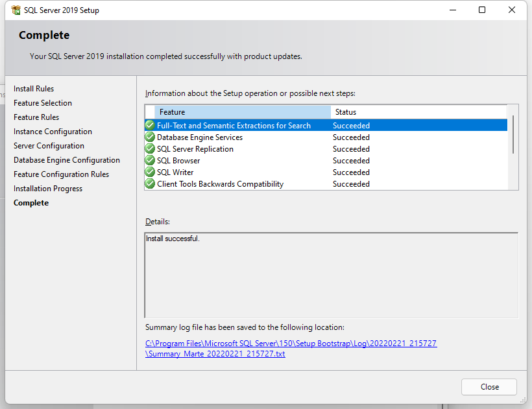Select the Feature Selection step

coord(43,103)
